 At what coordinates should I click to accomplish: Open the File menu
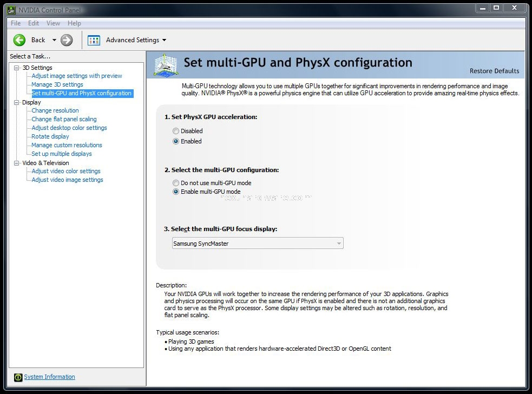(16, 23)
